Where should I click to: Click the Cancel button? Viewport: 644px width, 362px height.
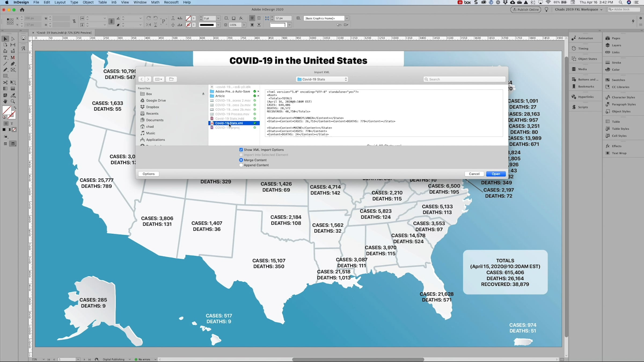(x=474, y=174)
